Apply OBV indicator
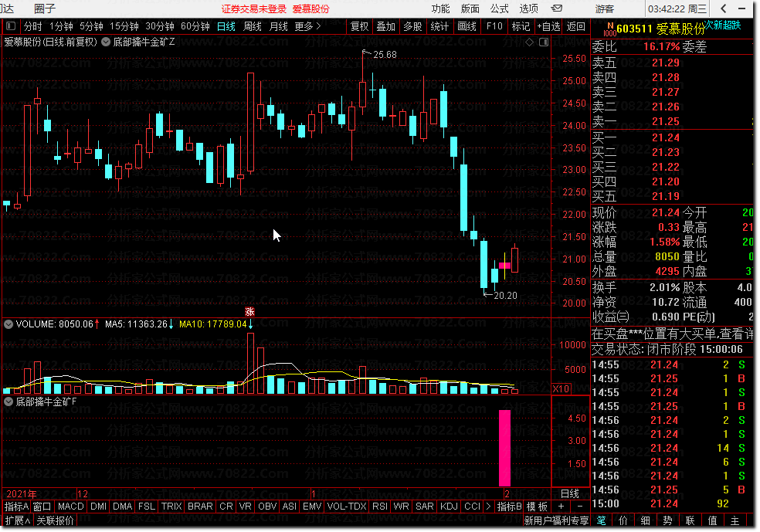760x532 pixels. click(267, 507)
